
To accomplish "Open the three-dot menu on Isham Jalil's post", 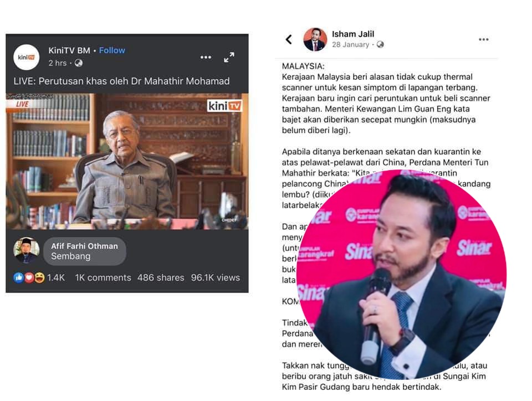I will [483, 40].
